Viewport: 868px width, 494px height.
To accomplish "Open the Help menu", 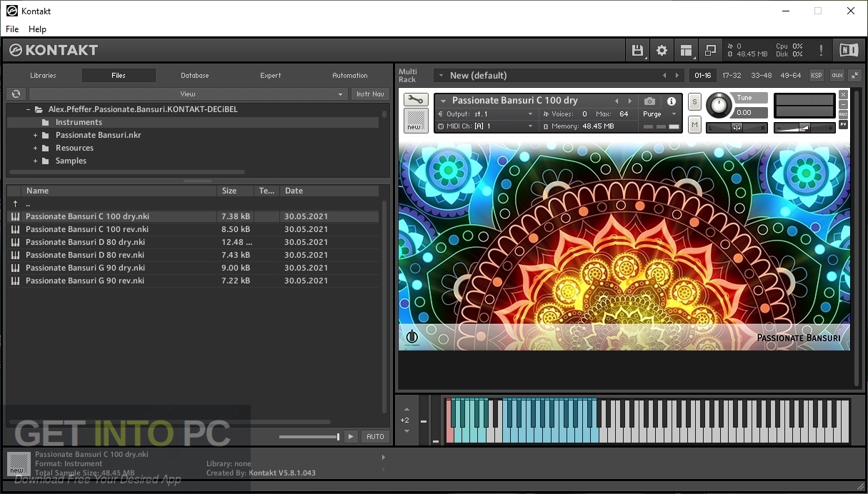I will [x=37, y=29].
